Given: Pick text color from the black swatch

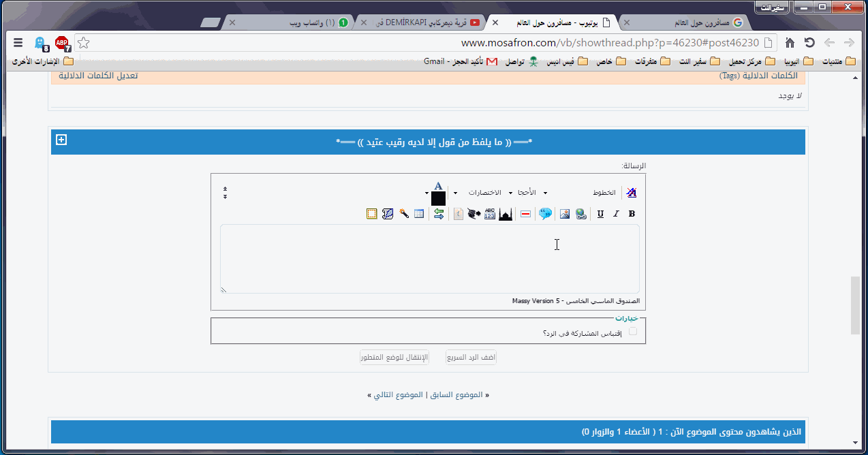Looking at the screenshot, I should click(438, 198).
